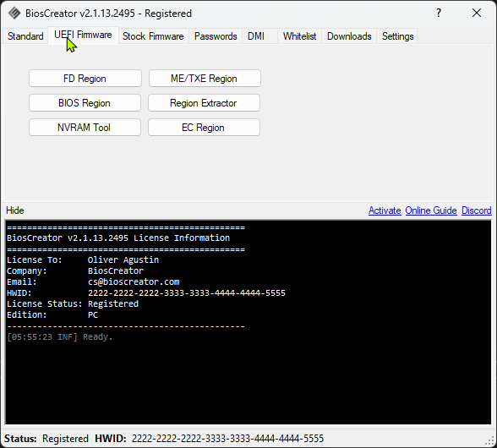Launch the BIOS Region tool
The width and height of the screenshot is (497, 448).
[85, 103]
